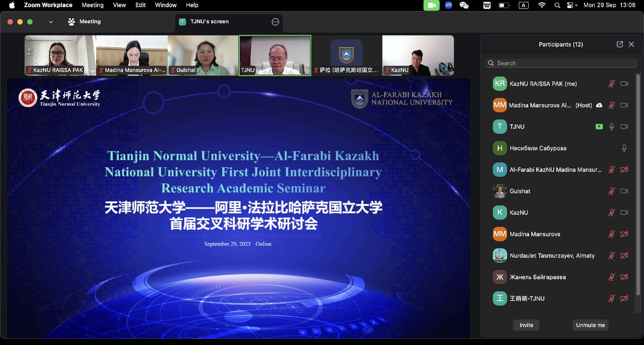The image size is (644, 345).
Task: Pop out the Participants panel
Action: pyautogui.click(x=619, y=44)
